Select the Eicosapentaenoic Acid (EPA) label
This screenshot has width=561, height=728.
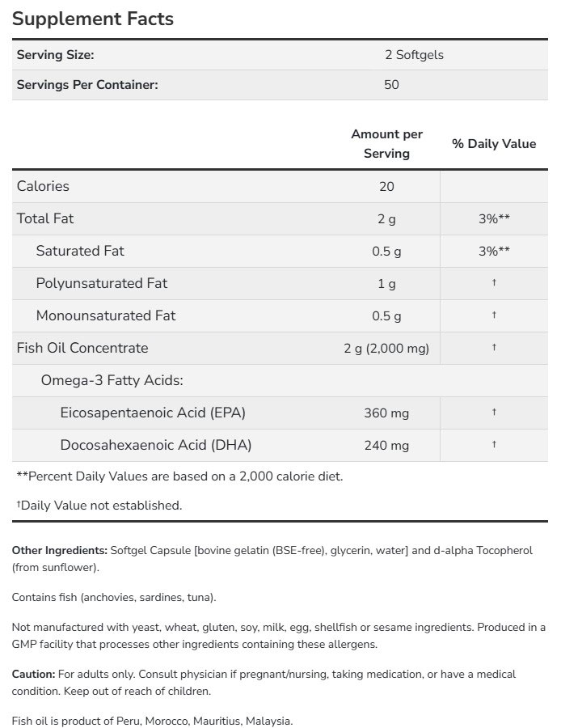click(x=153, y=413)
